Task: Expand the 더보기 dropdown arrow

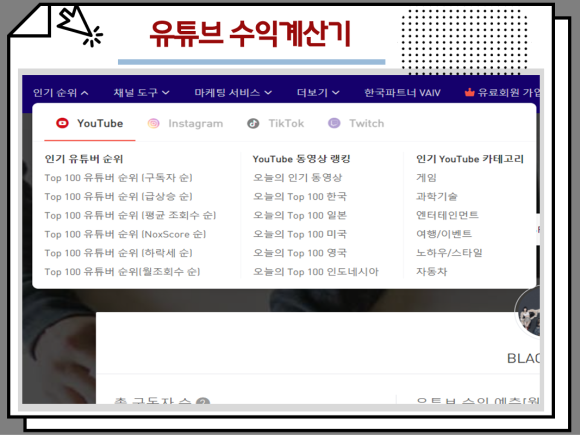Action: click(335, 93)
